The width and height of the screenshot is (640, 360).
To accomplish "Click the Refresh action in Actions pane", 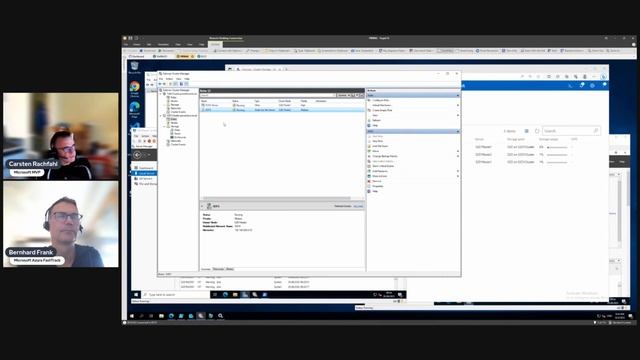I will click(x=376, y=120).
